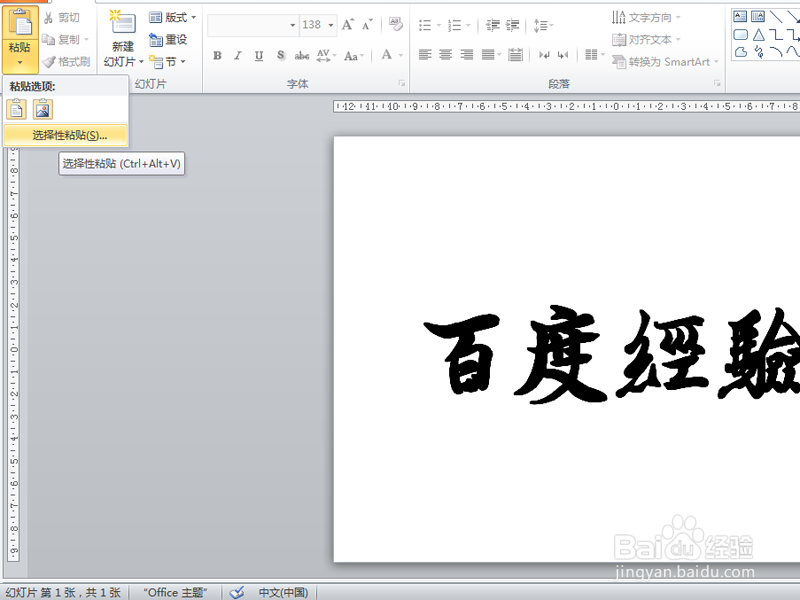Select the Elbow Connector shape
This screenshot has width=800, height=600.
click(776, 35)
